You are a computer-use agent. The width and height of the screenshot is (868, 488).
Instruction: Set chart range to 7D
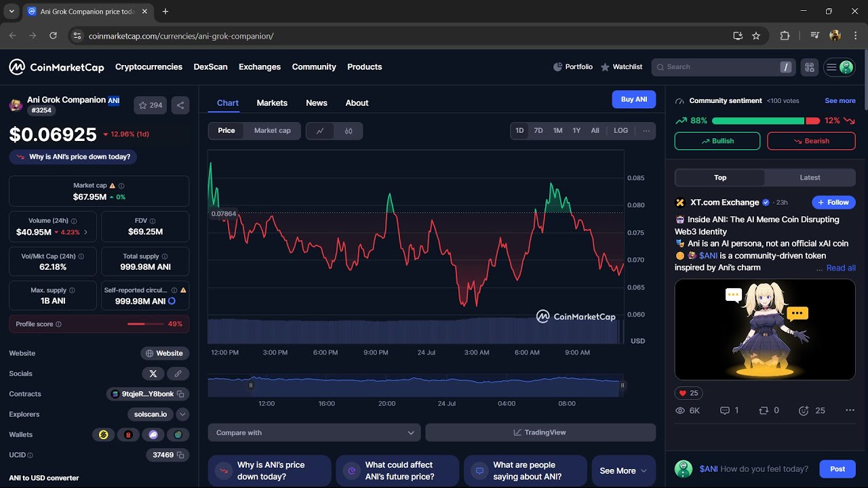[x=538, y=131]
